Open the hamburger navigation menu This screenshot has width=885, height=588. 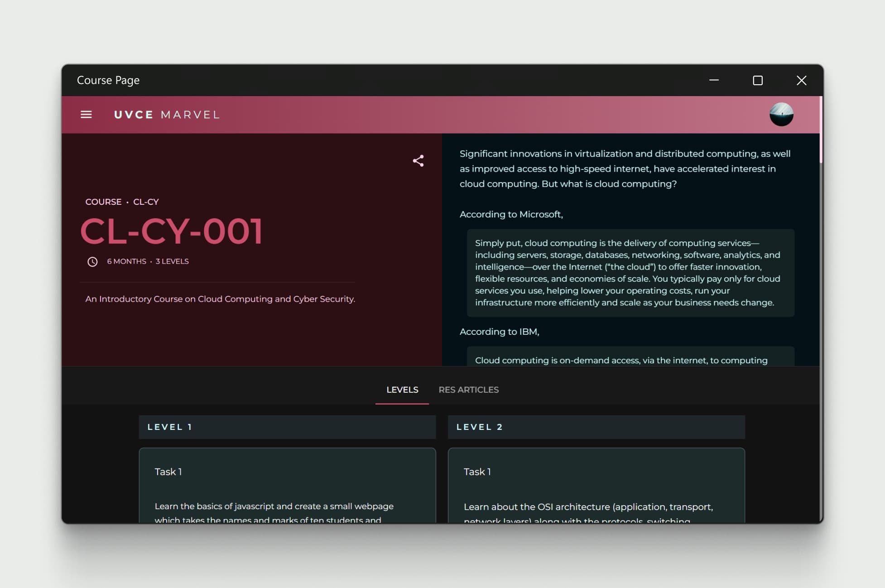click(x=86, y=115)
